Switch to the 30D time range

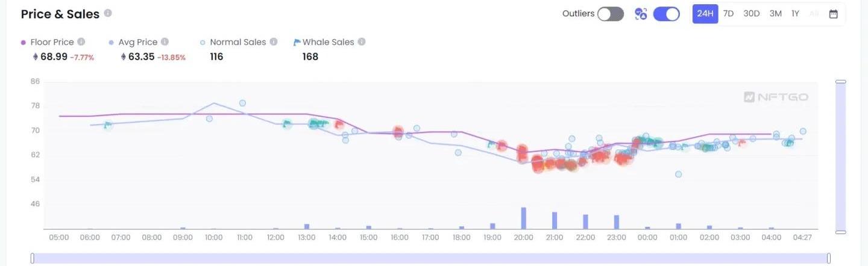pos(751,14)
